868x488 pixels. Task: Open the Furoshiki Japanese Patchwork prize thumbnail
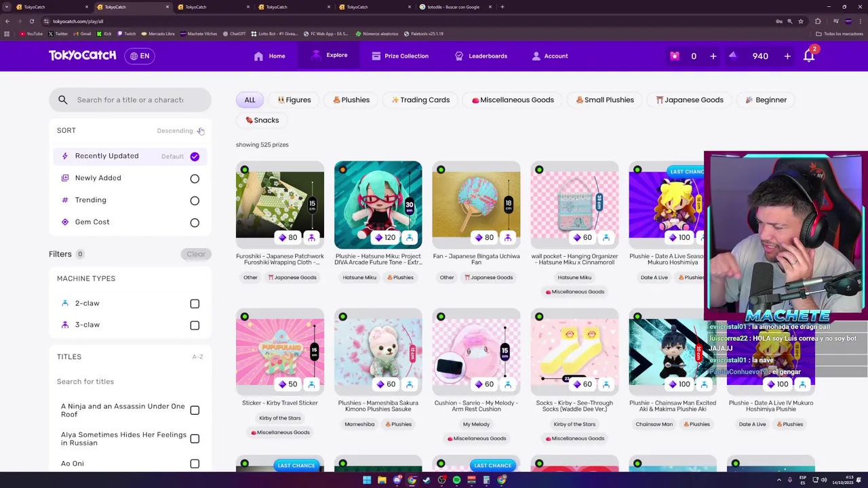click(280, 205)
